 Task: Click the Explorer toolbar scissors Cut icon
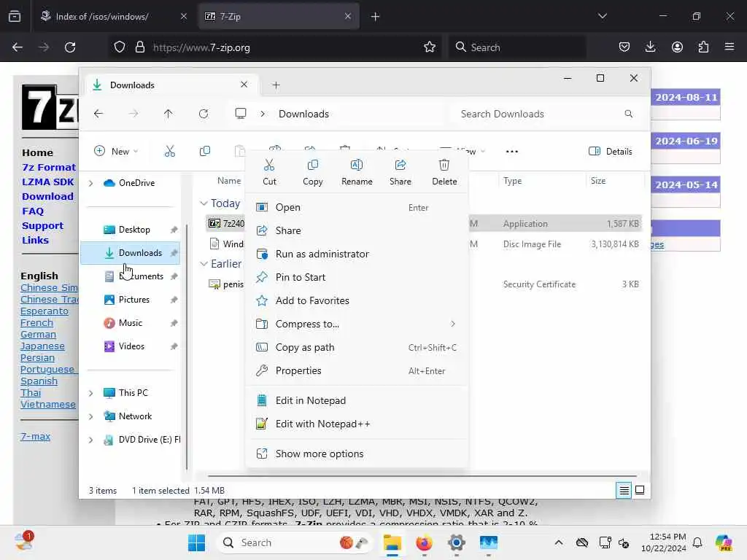click(169, 152)
